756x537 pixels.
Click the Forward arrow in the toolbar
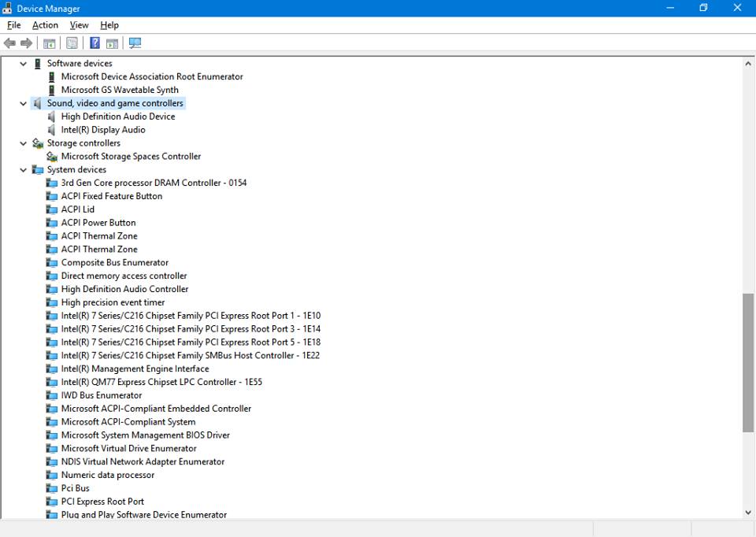click(27, 43)
